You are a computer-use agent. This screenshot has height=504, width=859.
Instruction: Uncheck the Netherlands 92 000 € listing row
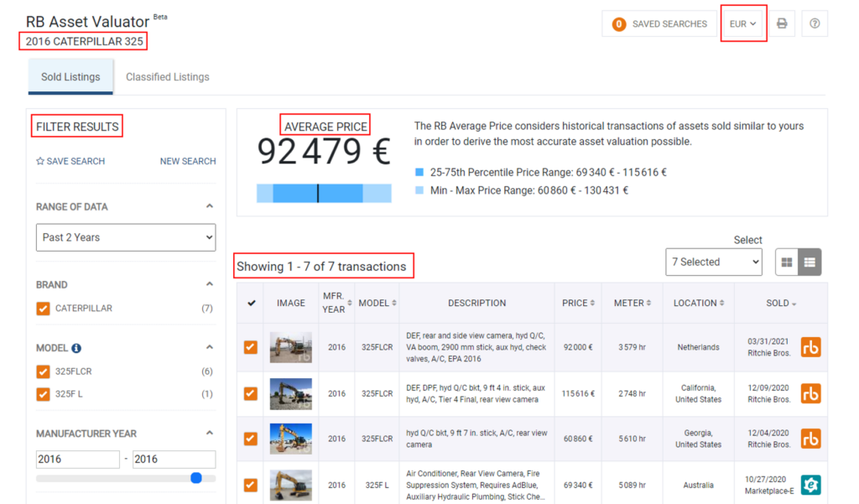pyautogui.click(x=250, y=347)
